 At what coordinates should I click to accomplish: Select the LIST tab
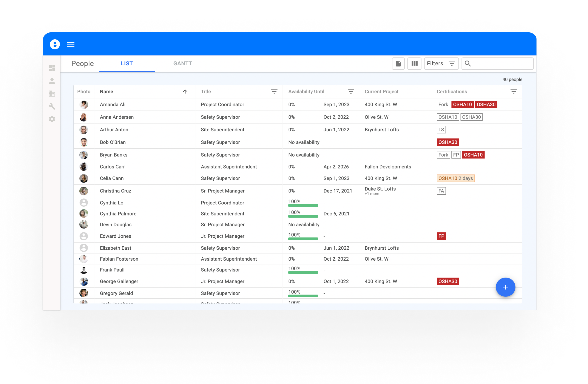(x=127, y=63)
